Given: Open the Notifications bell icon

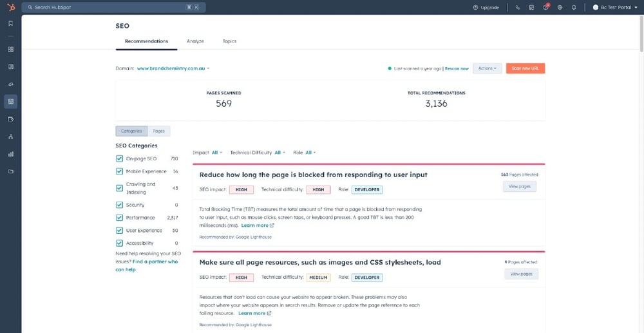Looking at the screenshot, I should (574, 7).
